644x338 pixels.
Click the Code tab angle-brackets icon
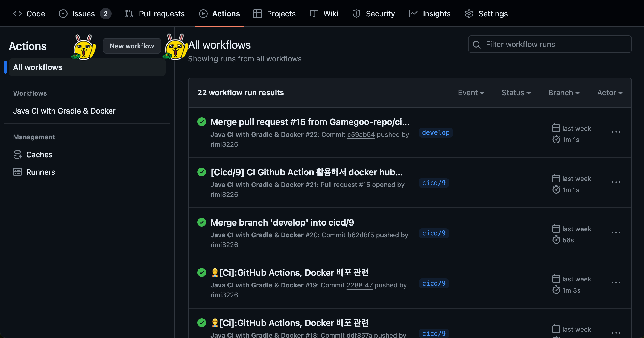click(x=17, y=14)
